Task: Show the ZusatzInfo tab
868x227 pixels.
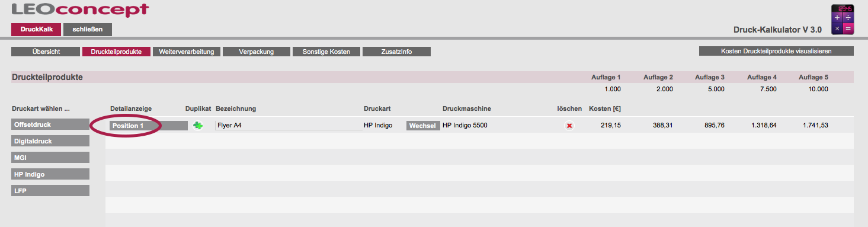Action: pyautogui.click(x=396, y=52)
